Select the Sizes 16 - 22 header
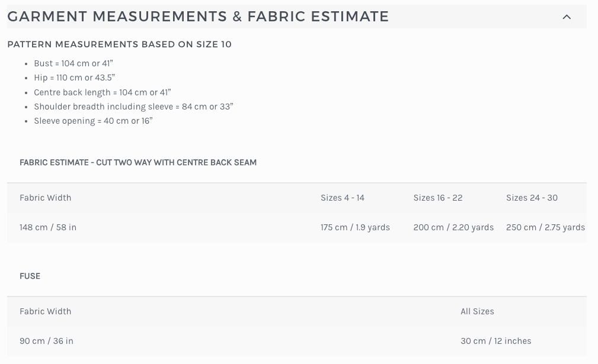The height and width of the screenshot is (364, 598). [437, 198]
